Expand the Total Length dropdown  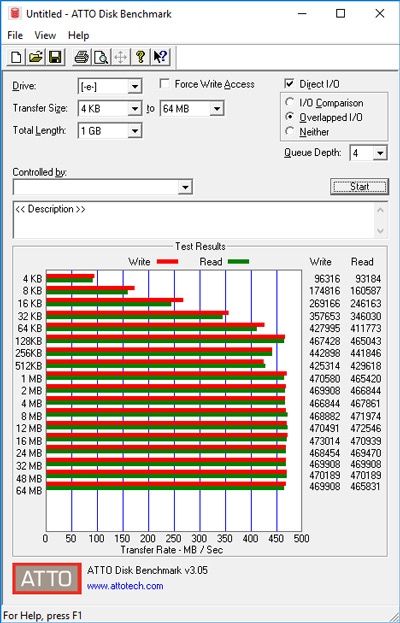135,131
